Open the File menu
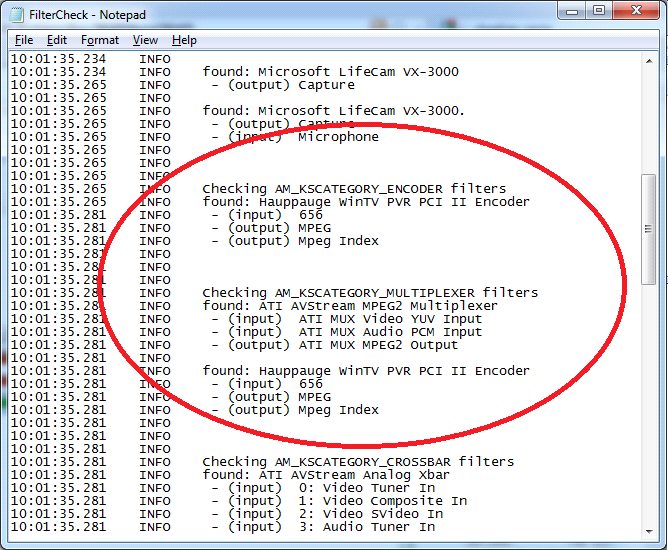668x550 pixels. (x=24, y=40)
